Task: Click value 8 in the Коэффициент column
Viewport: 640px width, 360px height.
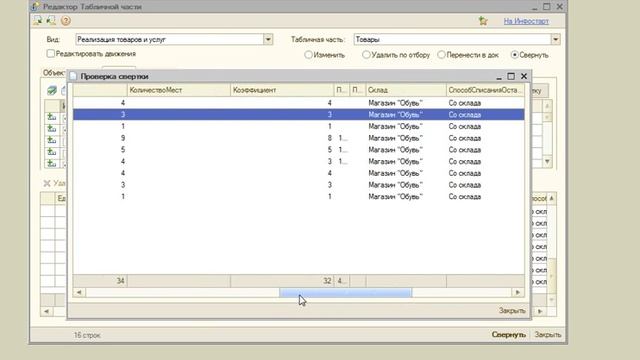Action: click(329, 138)
